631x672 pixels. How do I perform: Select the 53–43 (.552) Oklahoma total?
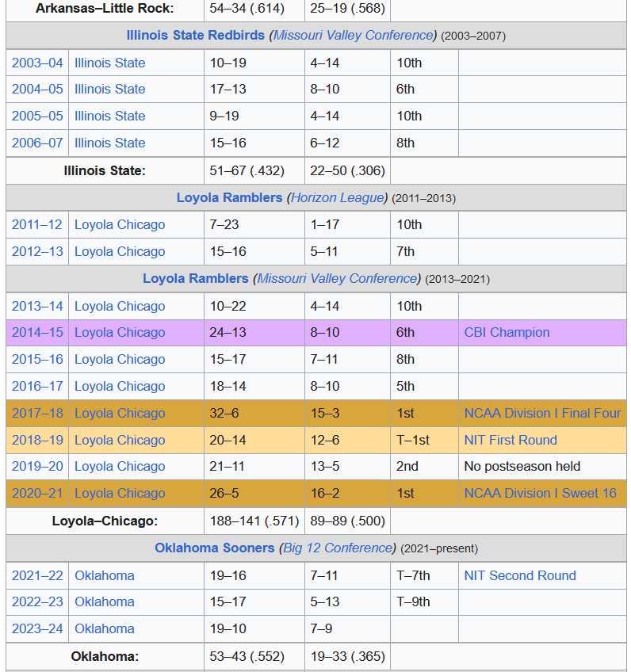point(254,657)
